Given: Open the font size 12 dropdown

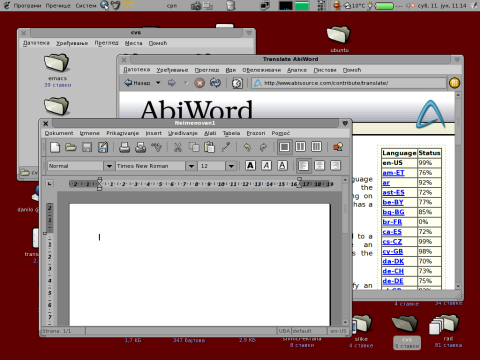Looking at the screenshot, I should tap(231, 166).
